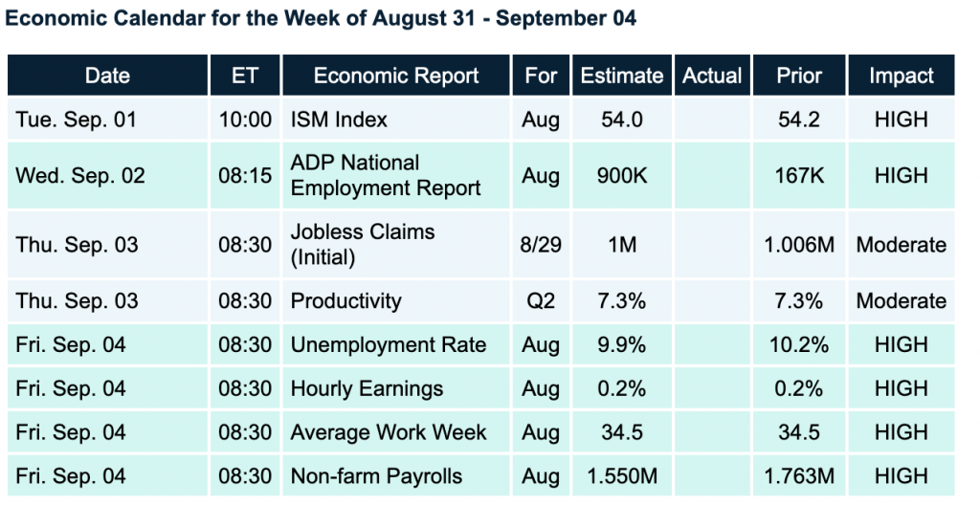Select ADP National Employment Report cell

[386, 175]
